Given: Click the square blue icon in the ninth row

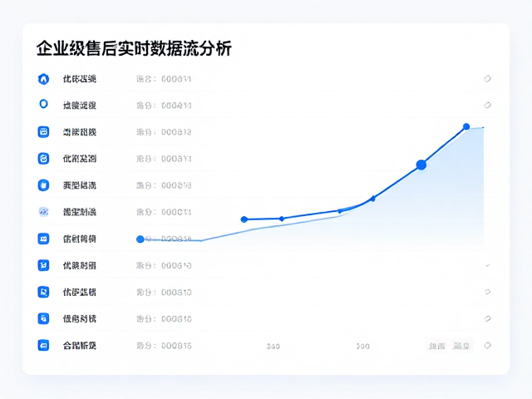Looking at the screenshot, I should pyautogui.click(x=43, y=292).
